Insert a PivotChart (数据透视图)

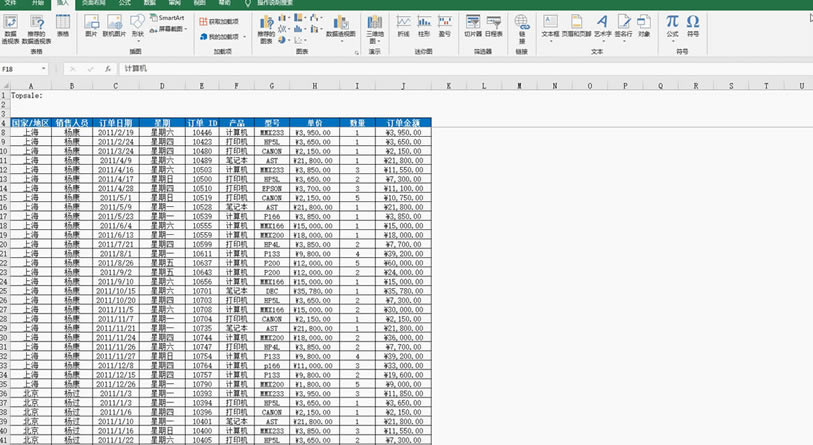click(341, 27)
